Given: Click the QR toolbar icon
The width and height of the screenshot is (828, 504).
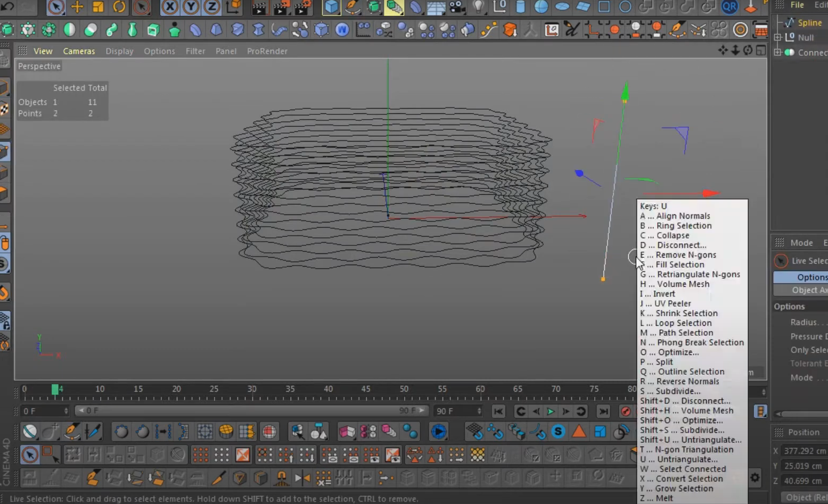Looking at the screenshot, I should (729, 7).
